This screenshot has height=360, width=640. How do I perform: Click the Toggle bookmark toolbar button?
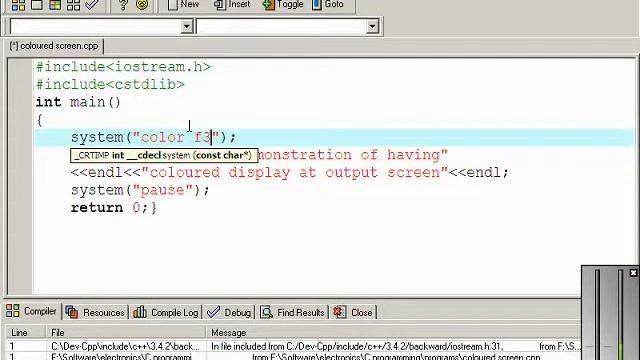click(x=283, y=4)
